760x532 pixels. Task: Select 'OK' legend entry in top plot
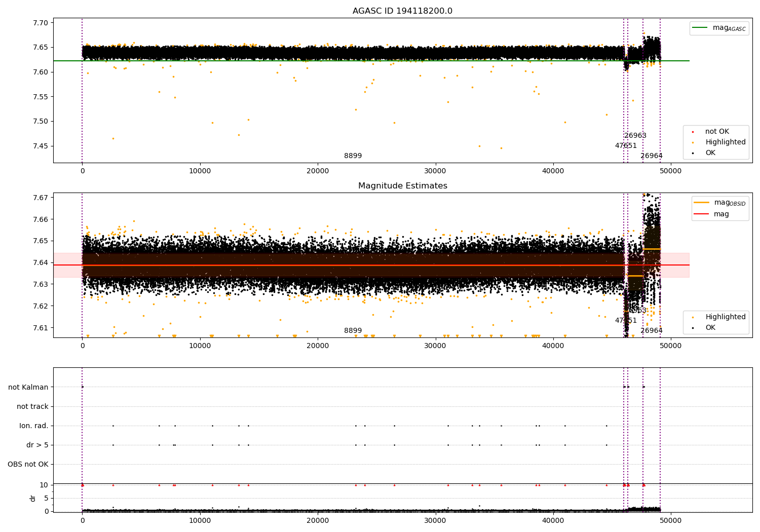click(710, 153)
